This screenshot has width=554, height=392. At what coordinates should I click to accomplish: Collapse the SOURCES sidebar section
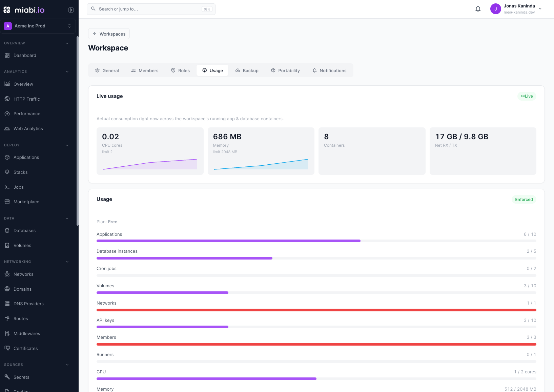point(67,365)
